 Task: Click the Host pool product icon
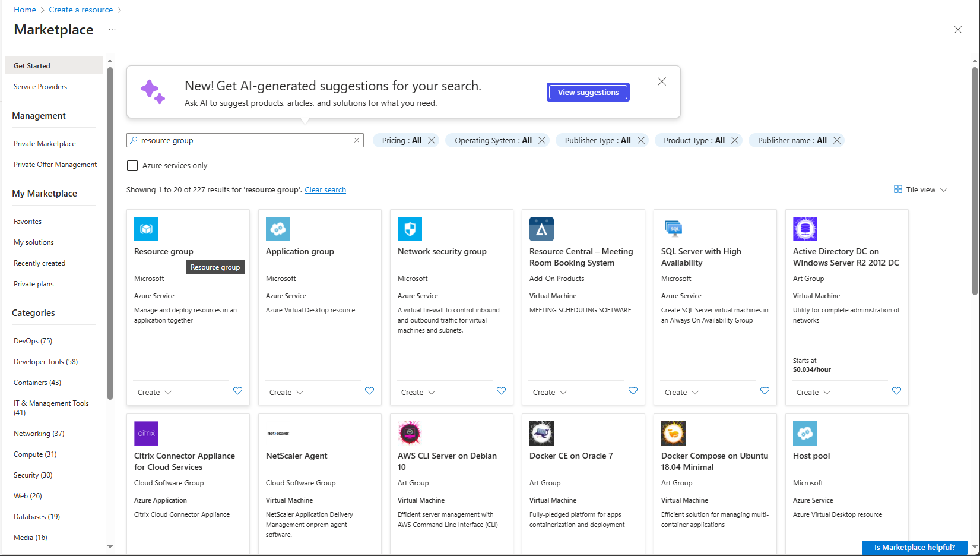point(805,433)
